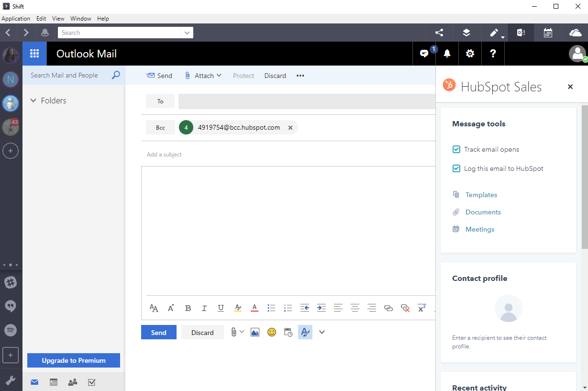Open the schedule meeting poll icon
This screenshot has width=588, height=391.
coord(288,332)
